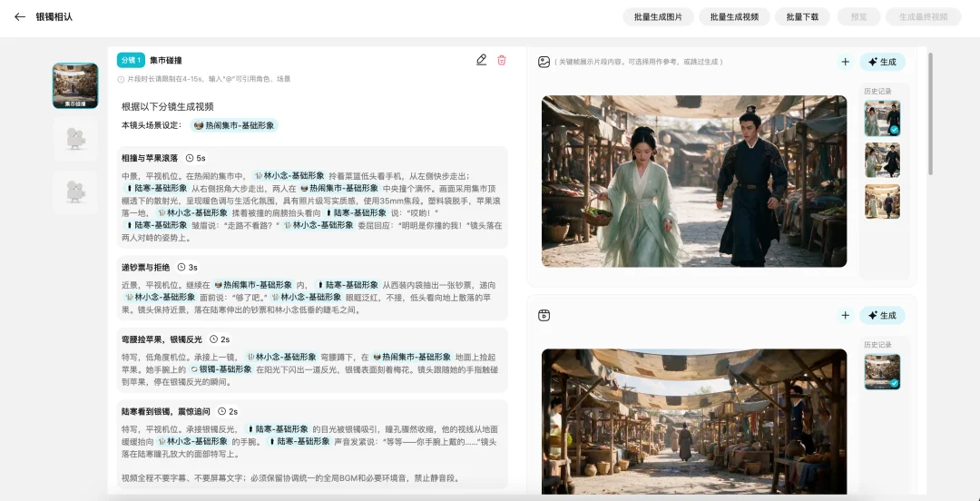Select the 集市碰撞 storyboard thumbnail in sidebar
This screenshot has height=501, width=980.
75,85
